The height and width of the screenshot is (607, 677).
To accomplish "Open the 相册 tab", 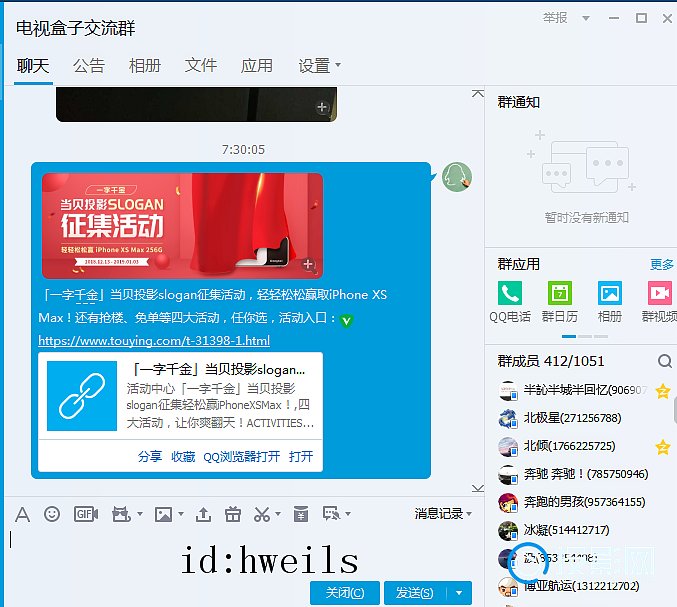I will [x=145, y=66].
